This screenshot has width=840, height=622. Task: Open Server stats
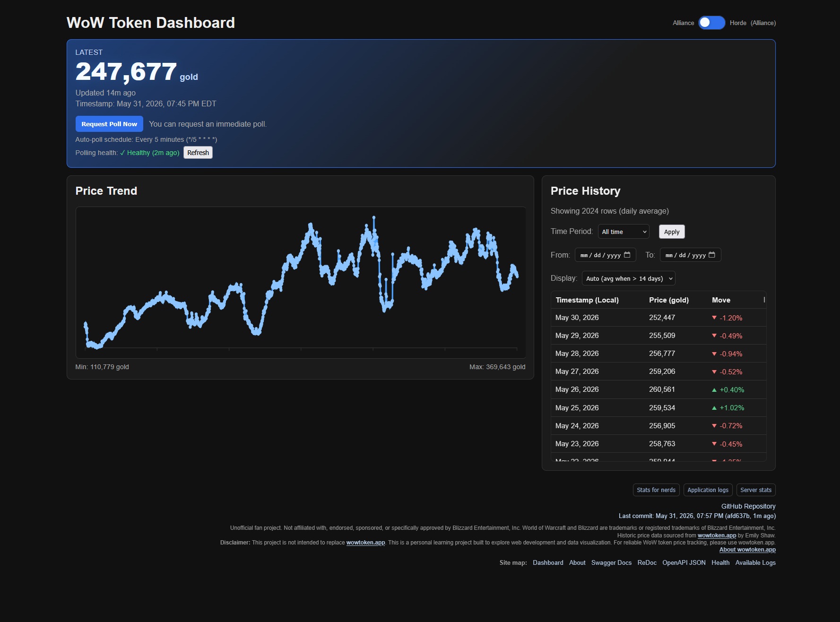pyautogui.click(x=756, y=490)
